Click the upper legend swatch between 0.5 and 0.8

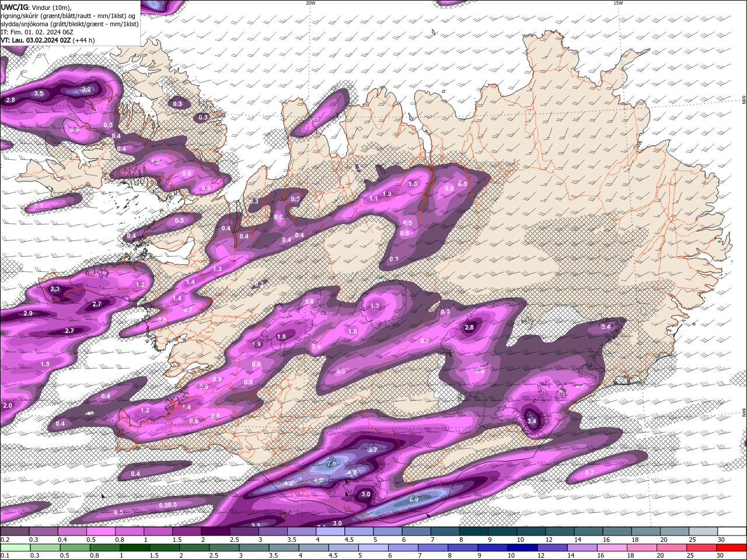(x=100, y=531)
